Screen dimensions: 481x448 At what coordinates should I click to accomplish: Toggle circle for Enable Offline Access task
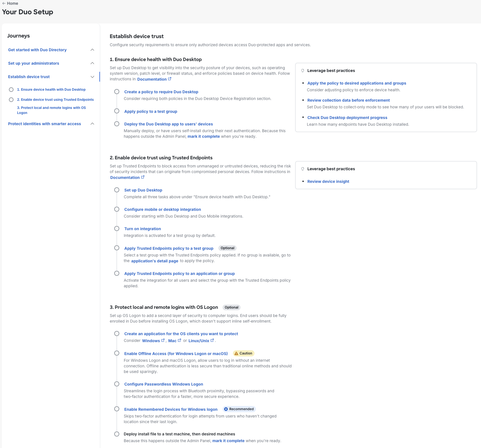117,353
